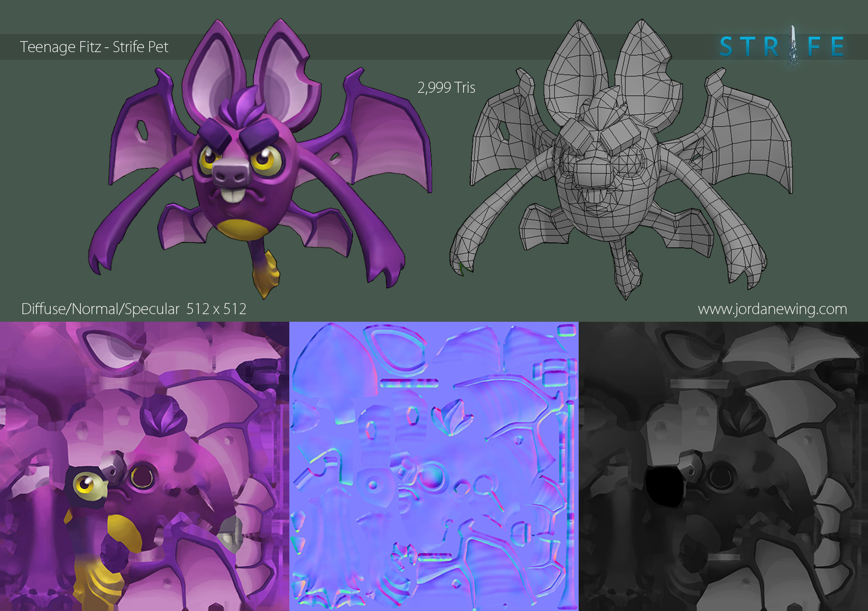The image size is (868, 611).
Task: Click the sword icon in the STRIFE logo
Action: tap(793, 46)
